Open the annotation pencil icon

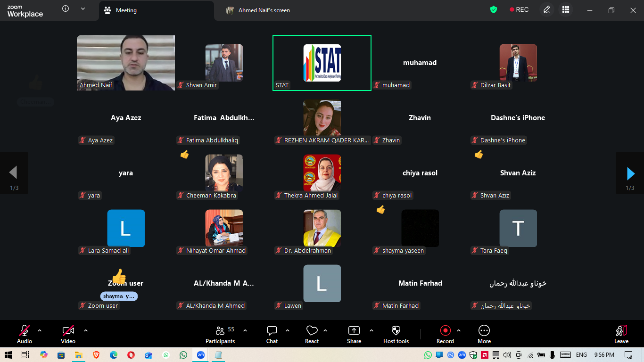(x=546, y=10)
